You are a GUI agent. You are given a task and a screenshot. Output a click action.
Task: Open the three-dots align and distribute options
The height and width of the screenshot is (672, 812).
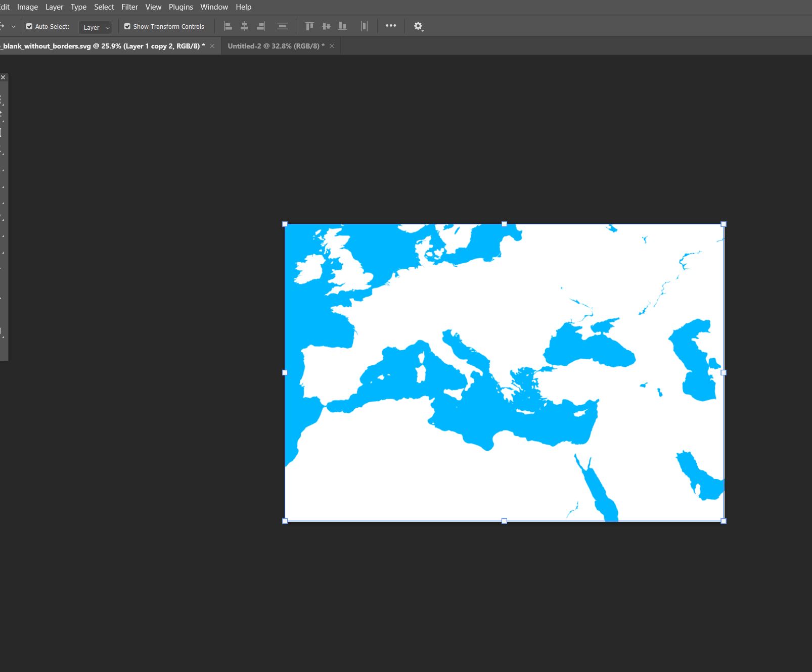pyautogui.click(x=391, y=26)
